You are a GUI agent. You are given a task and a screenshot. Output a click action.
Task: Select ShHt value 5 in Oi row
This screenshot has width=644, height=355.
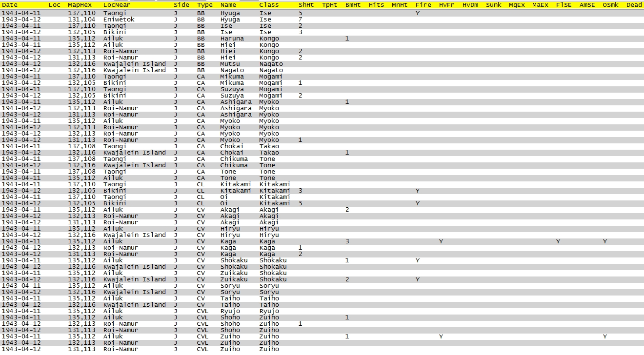[301, 203]
